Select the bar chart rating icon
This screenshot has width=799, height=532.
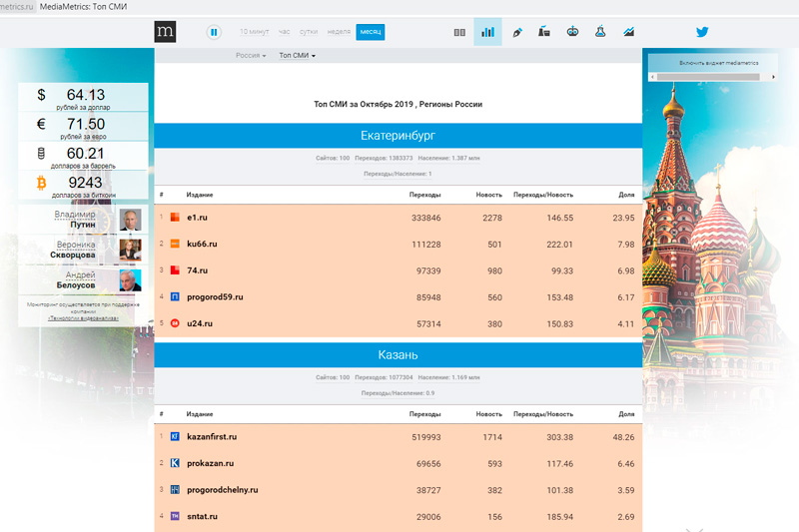(x=487, y=32)
